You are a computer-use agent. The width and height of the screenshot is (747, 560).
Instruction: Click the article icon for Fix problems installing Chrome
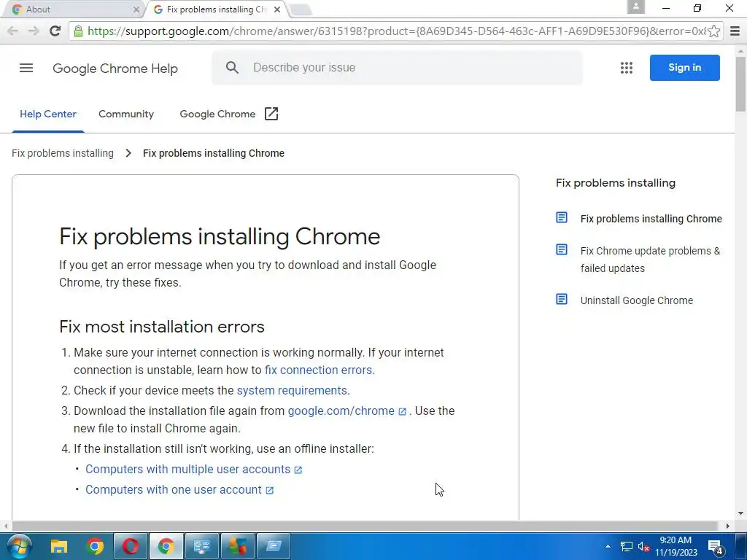[x=562, y=217]
